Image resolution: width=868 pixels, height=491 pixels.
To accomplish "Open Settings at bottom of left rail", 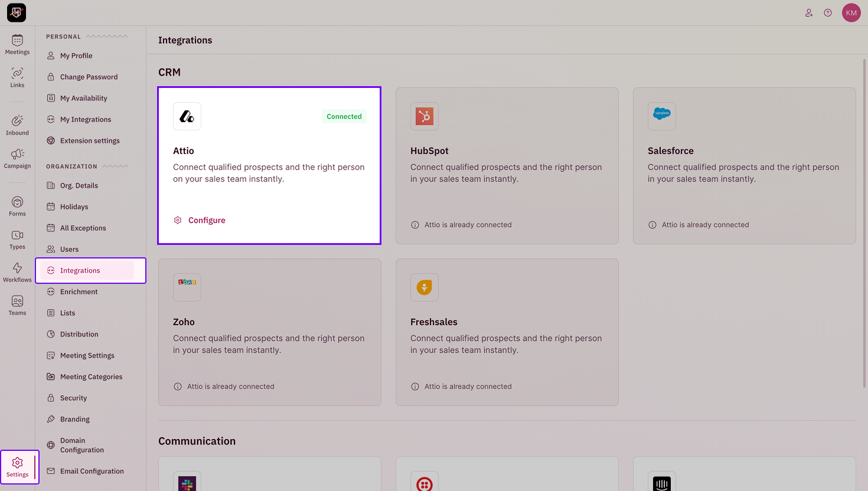I will (17, 467).
